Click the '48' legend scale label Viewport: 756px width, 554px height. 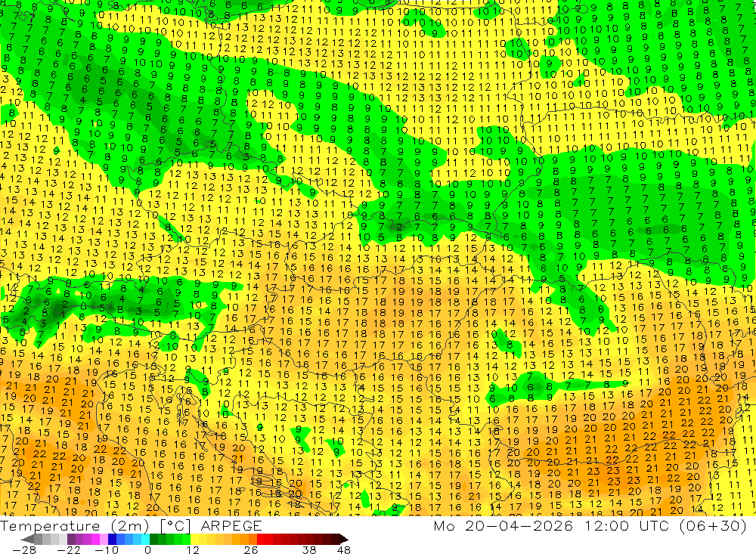pyautogui.click(x=344, y=549)
